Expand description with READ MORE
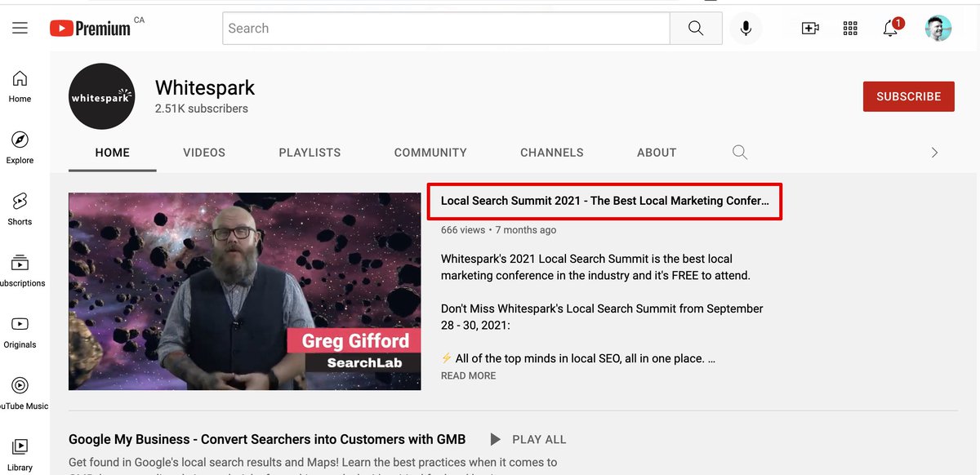The width and height of the screenshot is (980, 475). [468, 375]
